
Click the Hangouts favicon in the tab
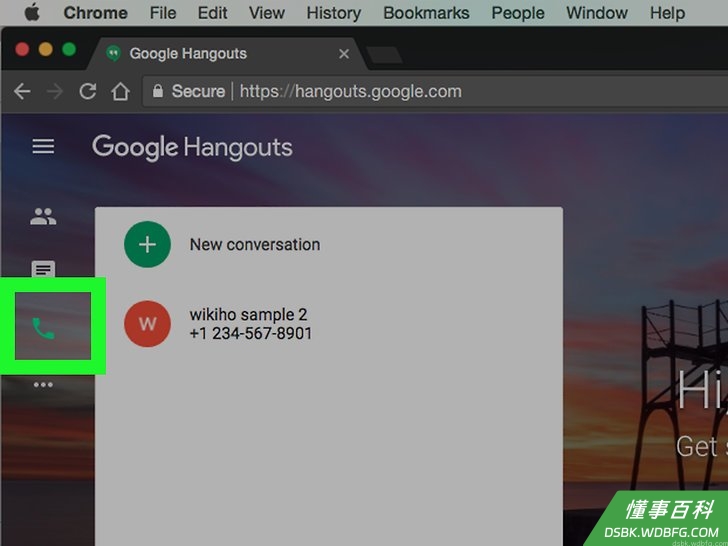pos(113,54)
